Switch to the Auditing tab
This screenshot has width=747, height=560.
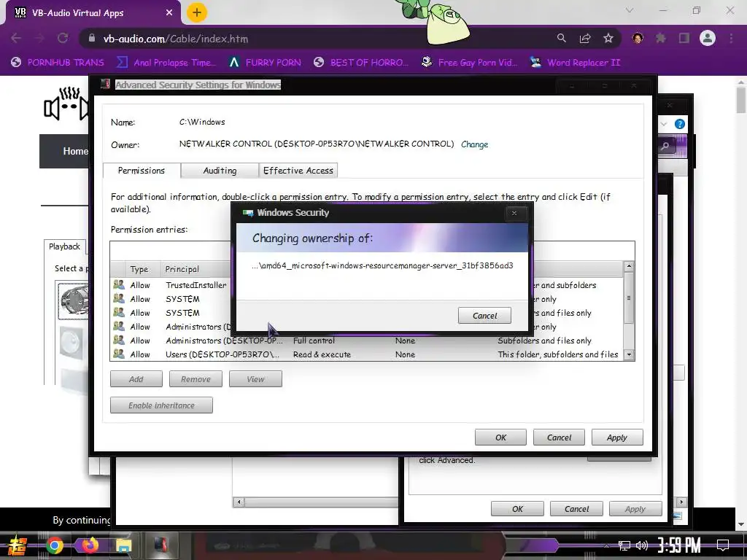[x=220, y=171]
